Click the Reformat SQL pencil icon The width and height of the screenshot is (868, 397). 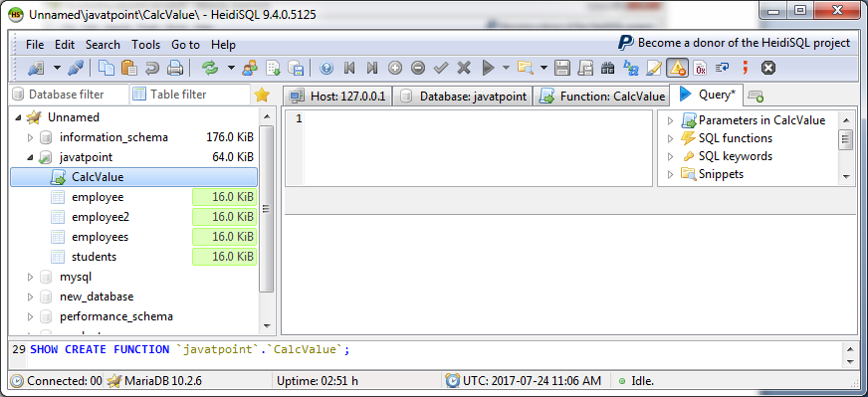(x=654, y=68)
